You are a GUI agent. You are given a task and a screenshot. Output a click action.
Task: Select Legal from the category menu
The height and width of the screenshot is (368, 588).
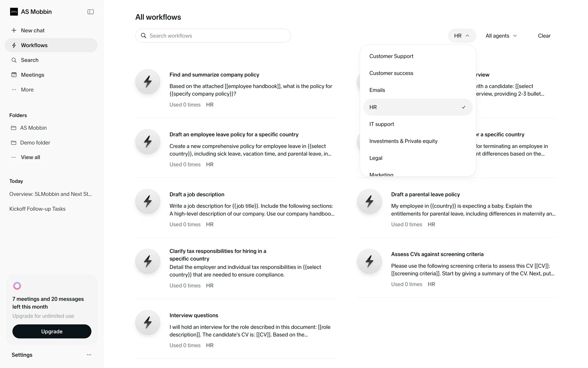(376, 158)
